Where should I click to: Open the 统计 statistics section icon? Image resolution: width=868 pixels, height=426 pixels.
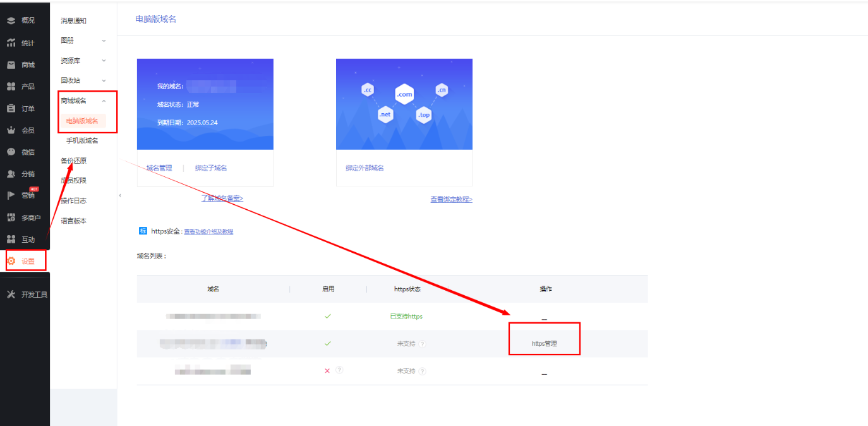tap(11, 43)
